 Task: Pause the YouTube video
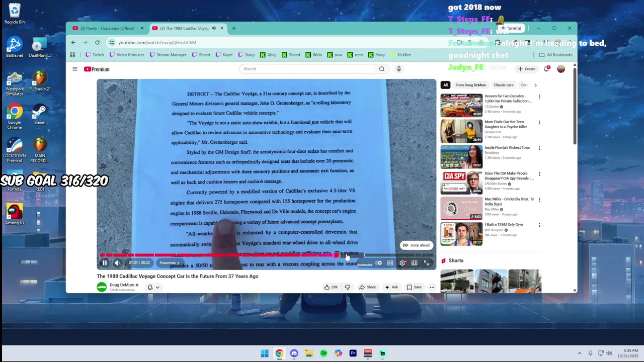tap(105, 262)
